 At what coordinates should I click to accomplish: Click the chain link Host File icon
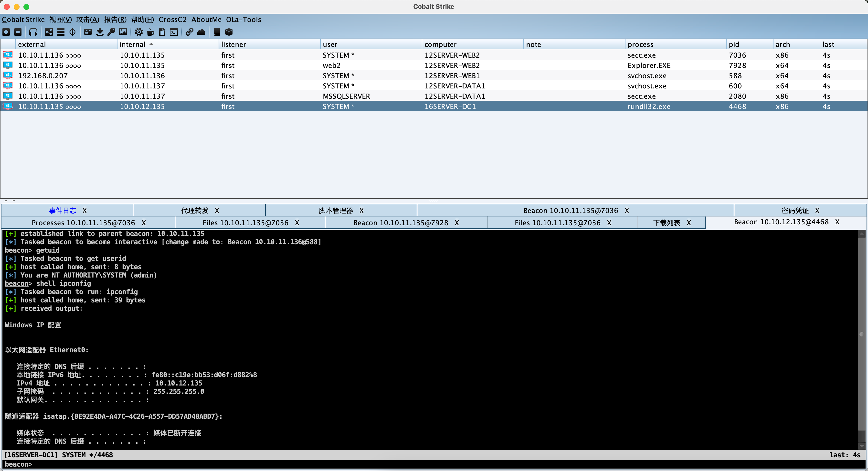189,32
